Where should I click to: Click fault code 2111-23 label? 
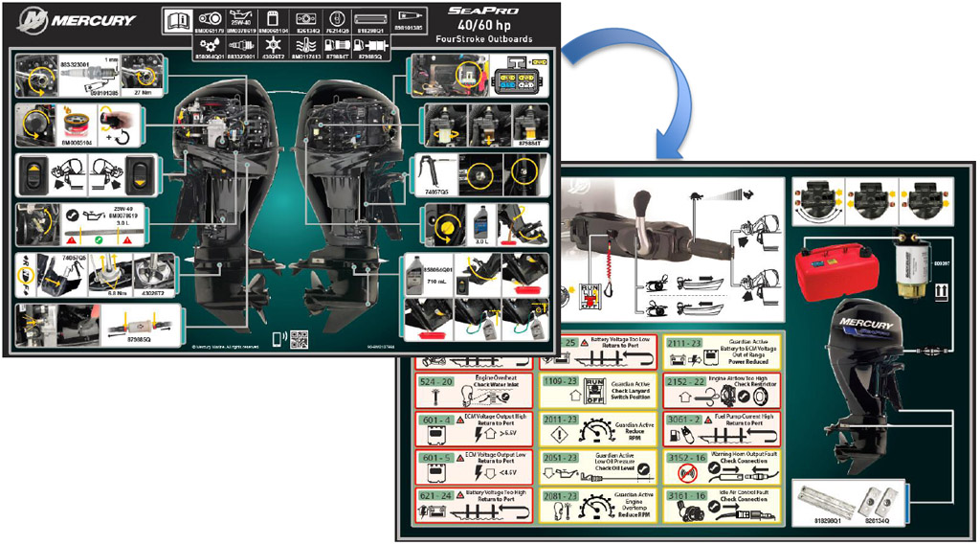point(684,343)
